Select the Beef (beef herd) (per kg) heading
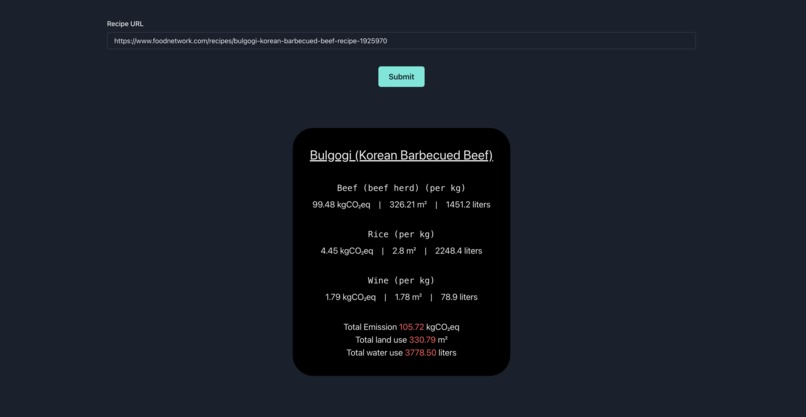The image size is (806, 417). (401, 188)
